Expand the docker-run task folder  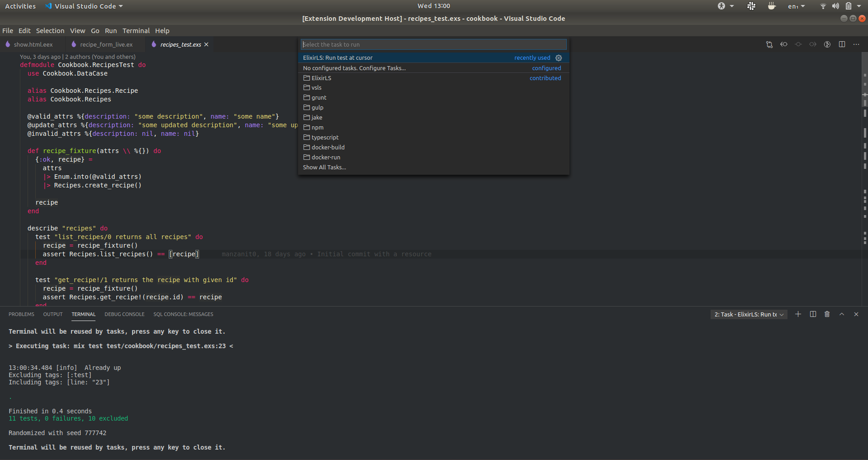[x=433, y=158]
